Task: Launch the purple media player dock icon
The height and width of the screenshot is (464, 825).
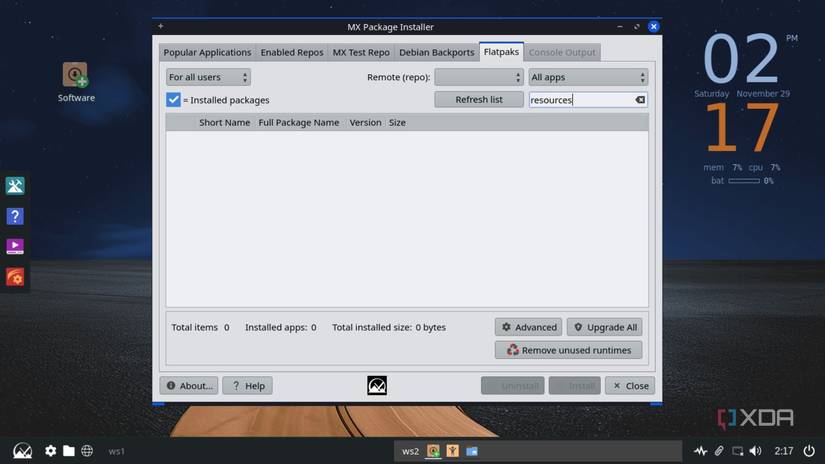Action: click(15, 246)
